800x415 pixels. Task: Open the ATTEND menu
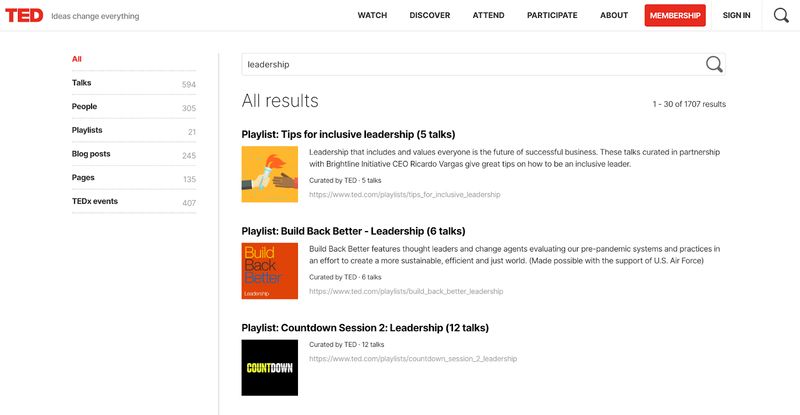click(489, 16)
